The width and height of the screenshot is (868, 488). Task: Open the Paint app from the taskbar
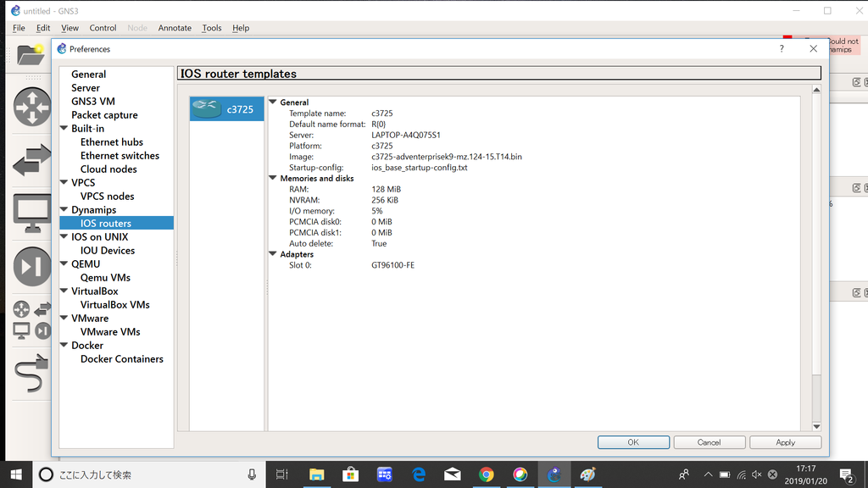pos(588,474)
